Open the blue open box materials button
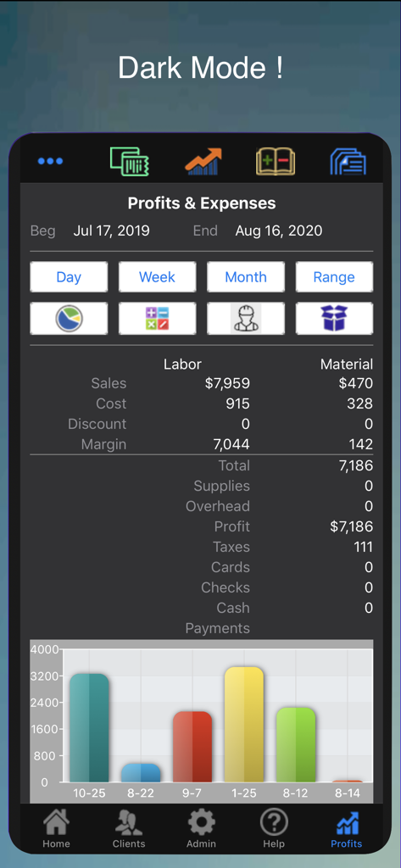The height and width of the screenshot is (868, 401). [334, 319]
